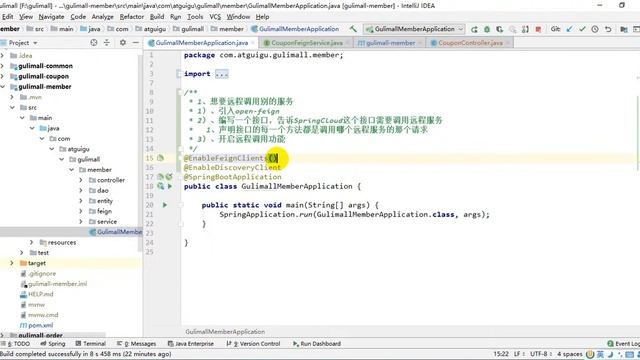Open the Version Control tool window
Viewport: 640px width, 360px height.
[253, 344]
